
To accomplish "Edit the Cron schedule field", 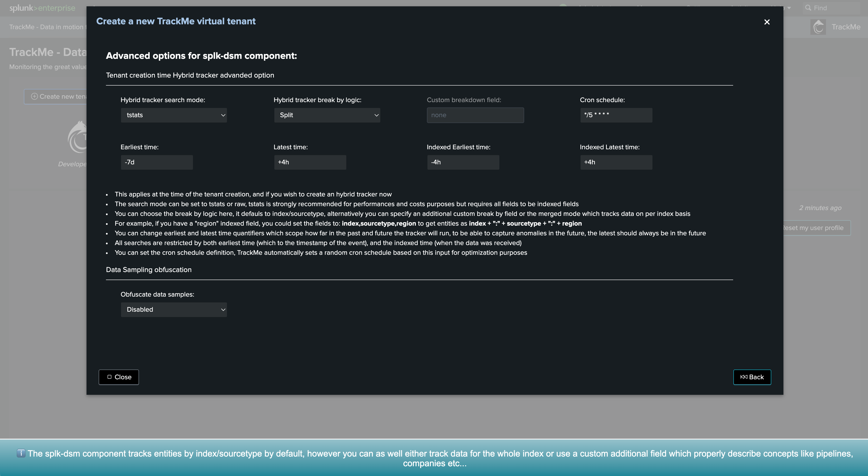I will point(616,115).
